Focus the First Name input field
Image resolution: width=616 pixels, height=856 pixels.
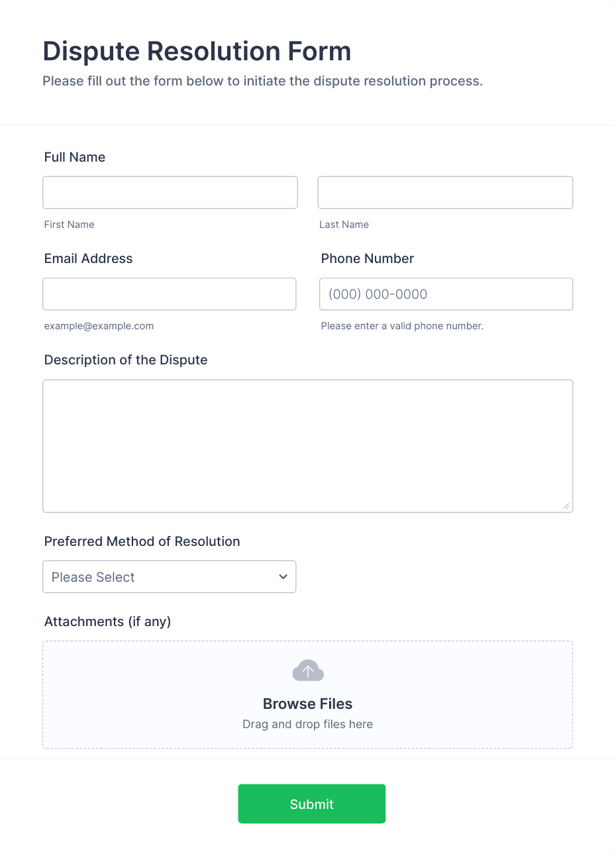pos(170,193)
